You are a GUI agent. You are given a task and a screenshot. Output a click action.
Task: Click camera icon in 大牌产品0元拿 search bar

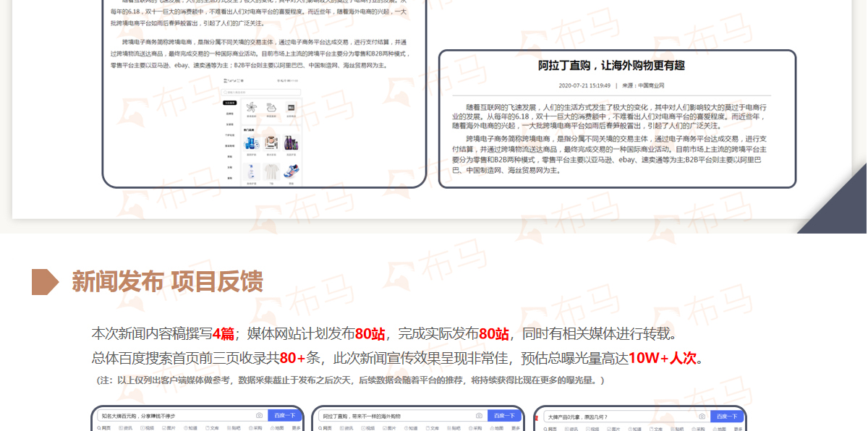(x=702, y=417)
